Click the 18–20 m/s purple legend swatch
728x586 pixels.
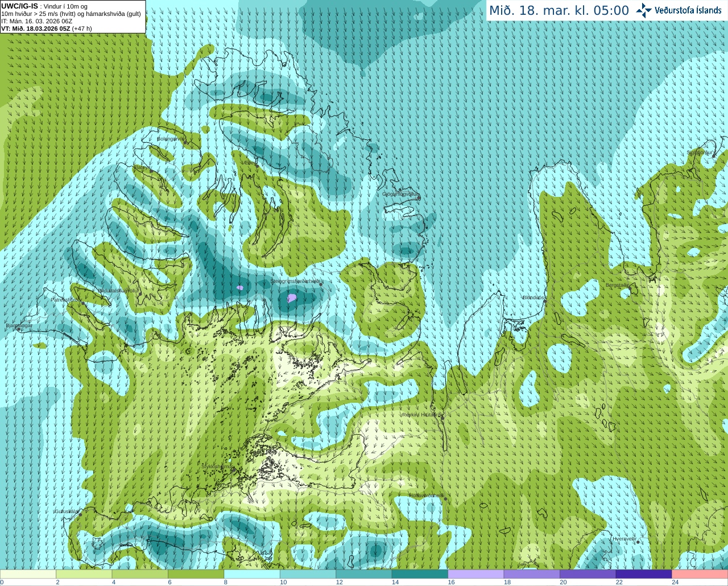tap(532, 574)
